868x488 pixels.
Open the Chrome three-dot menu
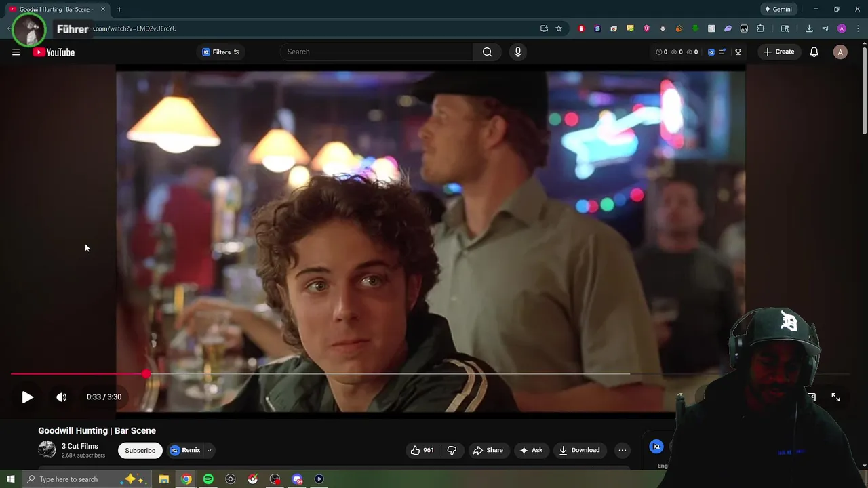click(x=858, y=28)
